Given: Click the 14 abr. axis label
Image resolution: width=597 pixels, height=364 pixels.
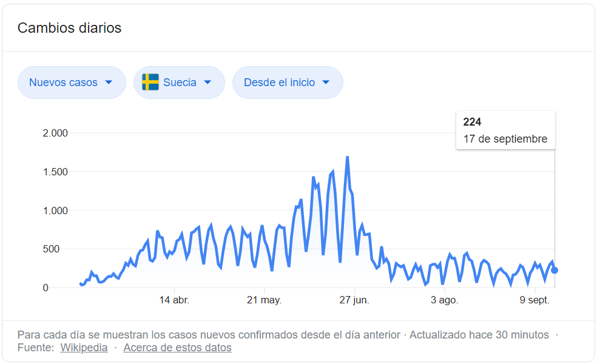Looking at the screenshot, I should pos(174,300).
